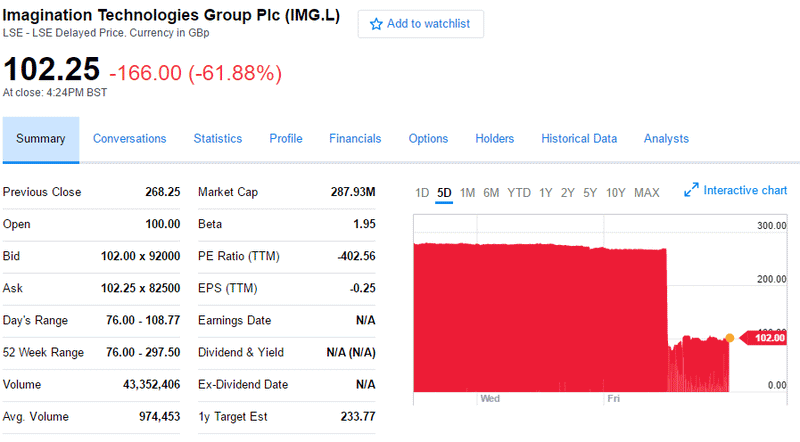Click the star icon beside Add to watchlist
Screen dimensions: 800x442
[376, 24]
